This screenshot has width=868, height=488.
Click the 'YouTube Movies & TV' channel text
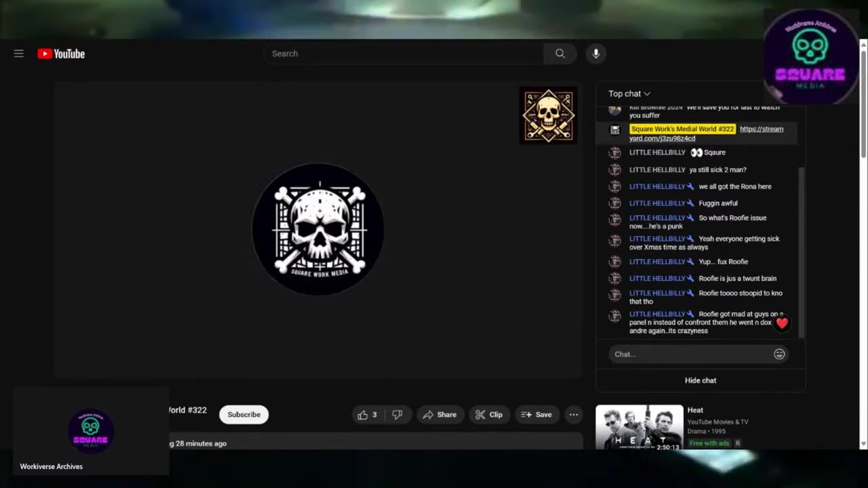coord(718,422)
